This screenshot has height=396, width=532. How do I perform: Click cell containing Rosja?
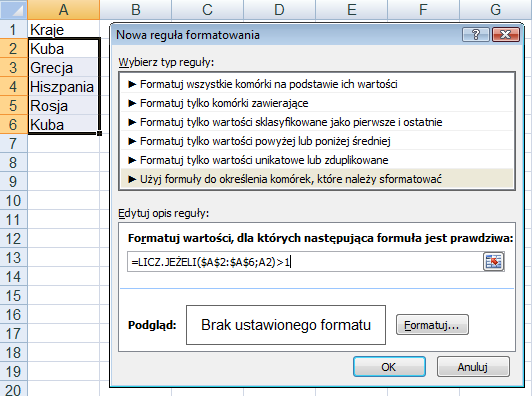tap(63, 106)
